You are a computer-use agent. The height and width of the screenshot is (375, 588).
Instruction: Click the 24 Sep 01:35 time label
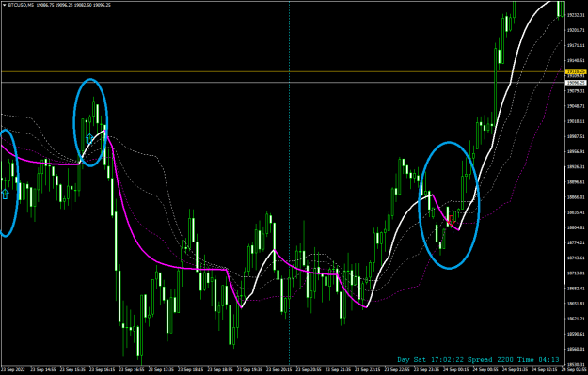[516, 369]
